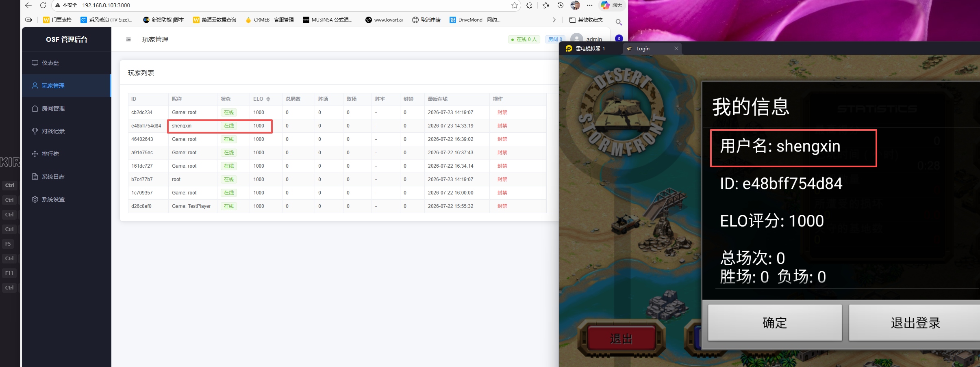This screenshot has width=980, height=367.
Task: Go back with the browser back arrow
Action: [28, 5]
